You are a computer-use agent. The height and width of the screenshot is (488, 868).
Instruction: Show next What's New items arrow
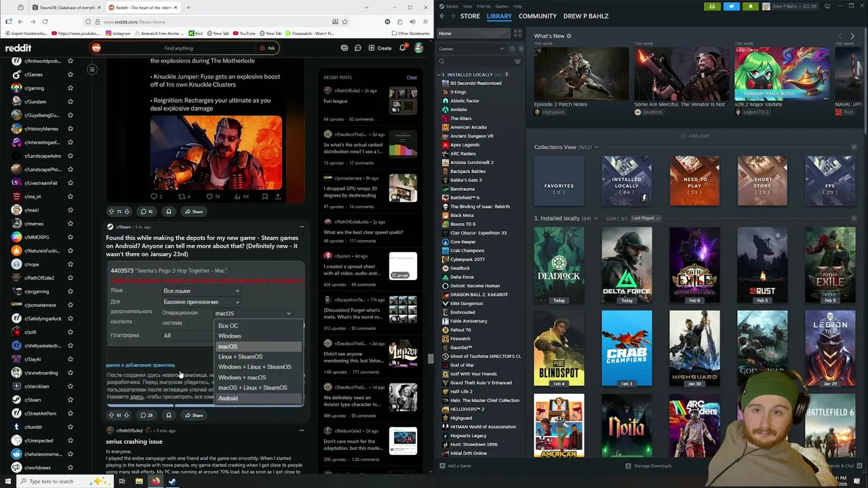tap(852, 36)
